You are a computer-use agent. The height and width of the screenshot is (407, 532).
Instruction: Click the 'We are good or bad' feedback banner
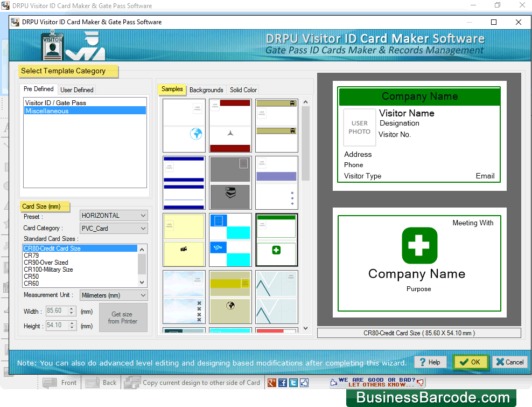tap(377, 382)
